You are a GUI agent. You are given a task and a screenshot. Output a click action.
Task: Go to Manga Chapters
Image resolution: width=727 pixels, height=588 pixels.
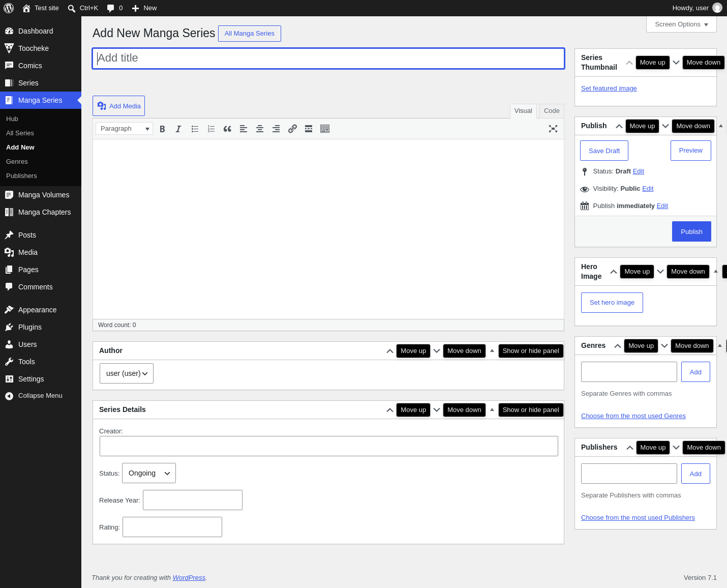tap(41, 212)
